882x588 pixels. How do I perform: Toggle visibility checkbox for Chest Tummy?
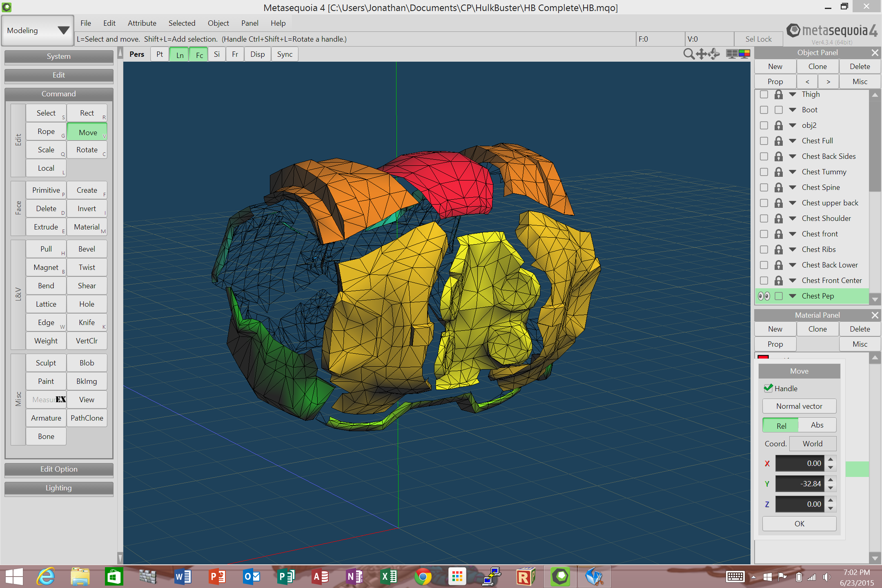tap(764, 172)
